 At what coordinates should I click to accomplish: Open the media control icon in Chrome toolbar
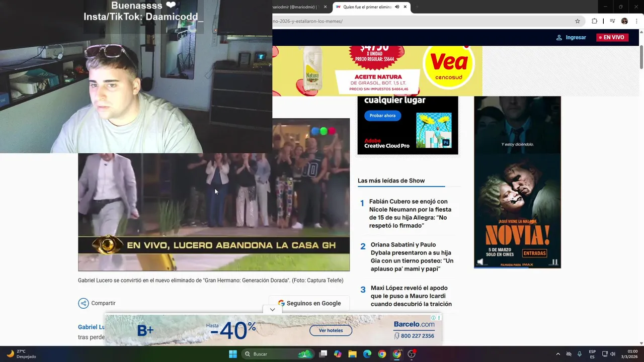pyautogui.click(x=612, y=21)
